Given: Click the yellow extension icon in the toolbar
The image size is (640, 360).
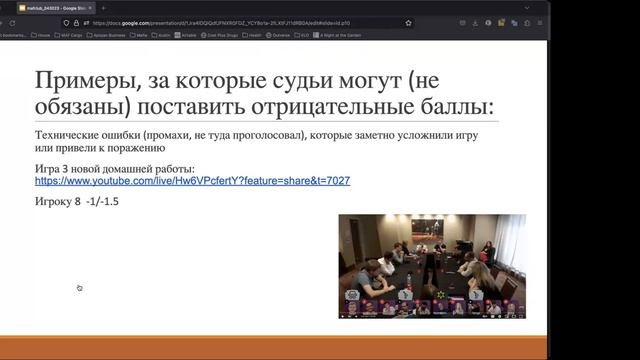Looking at the screenshot, I should pyautogui.click(x=501, y=23).
